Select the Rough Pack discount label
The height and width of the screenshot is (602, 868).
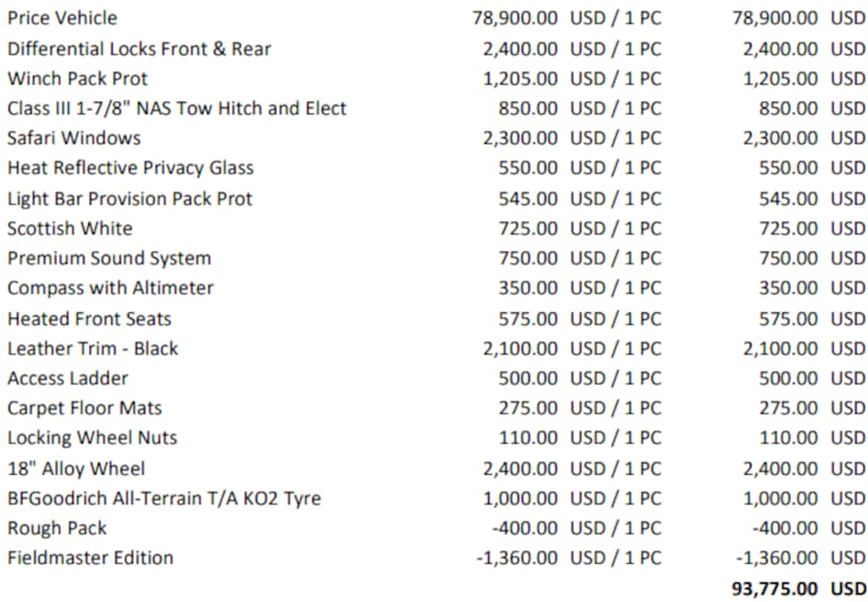(57, 528)
